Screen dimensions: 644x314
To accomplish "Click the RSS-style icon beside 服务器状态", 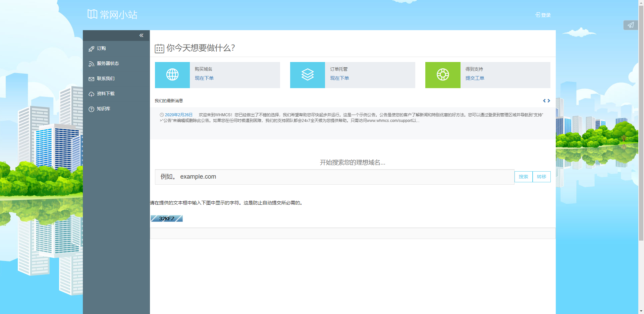I will point(91,64).
